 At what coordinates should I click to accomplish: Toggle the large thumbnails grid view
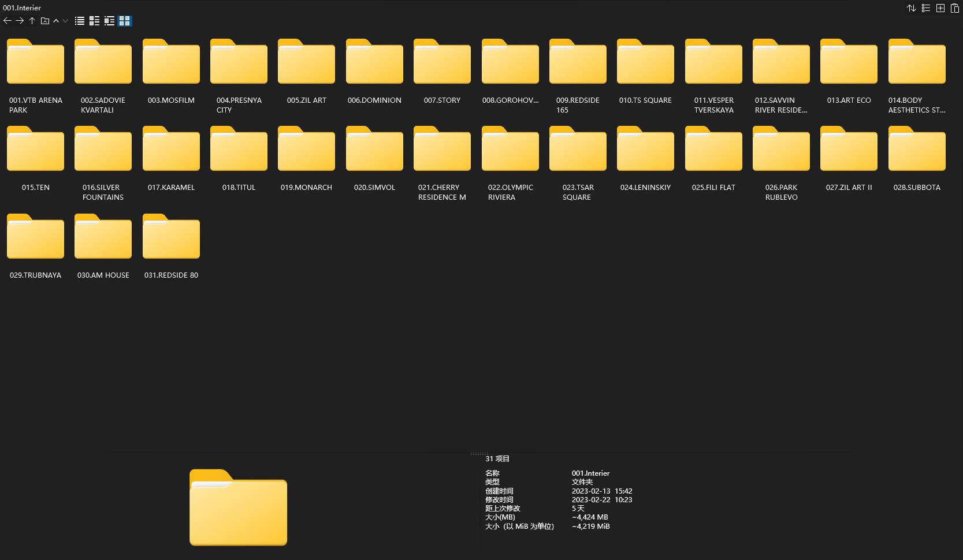coord(125,21)
